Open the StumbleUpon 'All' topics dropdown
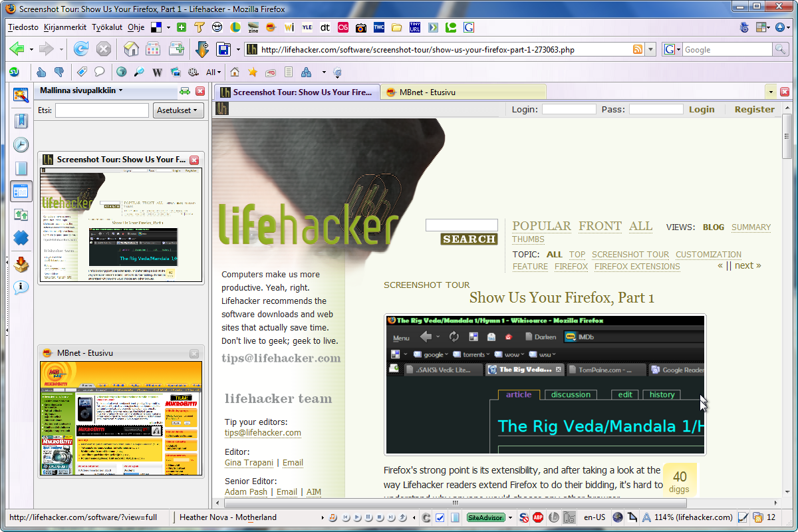 click(213, 72)
